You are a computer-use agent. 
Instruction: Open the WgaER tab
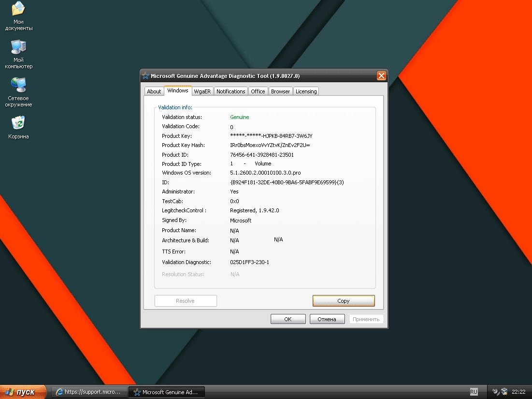click(x=202, y=91)
